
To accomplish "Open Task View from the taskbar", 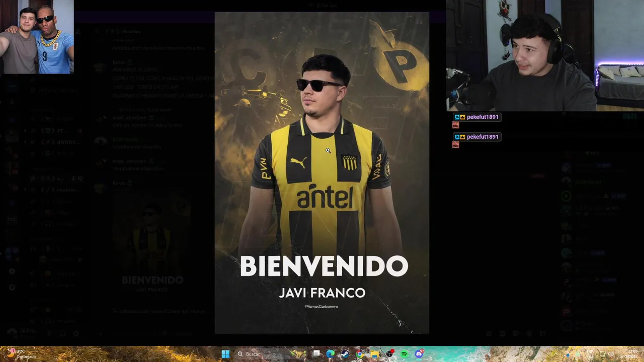I will click(x=316, y=354).
